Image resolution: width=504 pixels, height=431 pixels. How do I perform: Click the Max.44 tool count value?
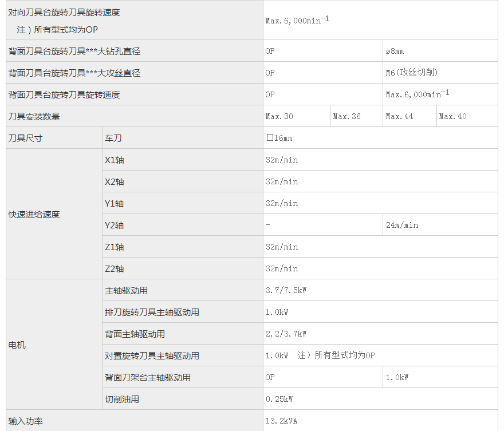[x=399, y=116]
